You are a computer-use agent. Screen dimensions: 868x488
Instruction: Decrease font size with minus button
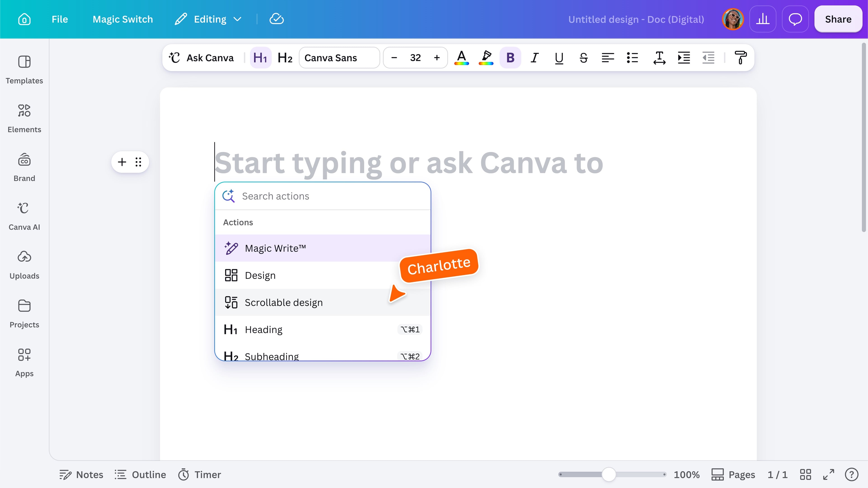click(x=394, y=58)
